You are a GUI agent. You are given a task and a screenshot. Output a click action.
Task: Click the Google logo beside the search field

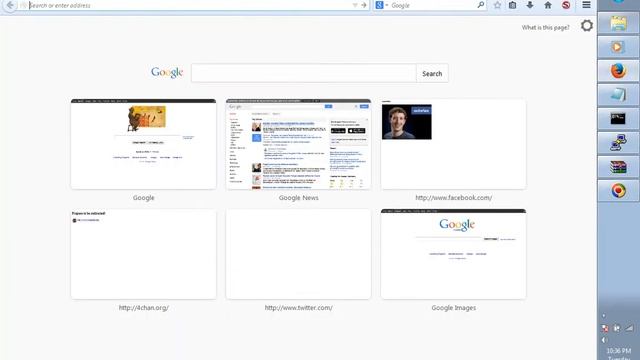pyautogui.click(x=167, y=72)
